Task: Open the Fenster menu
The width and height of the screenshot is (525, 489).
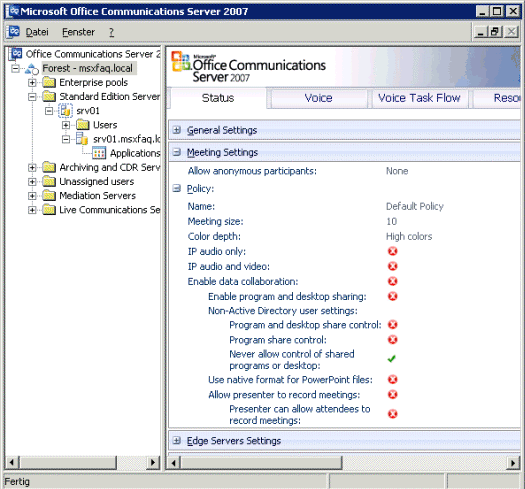Action: (x=78, y=32)
